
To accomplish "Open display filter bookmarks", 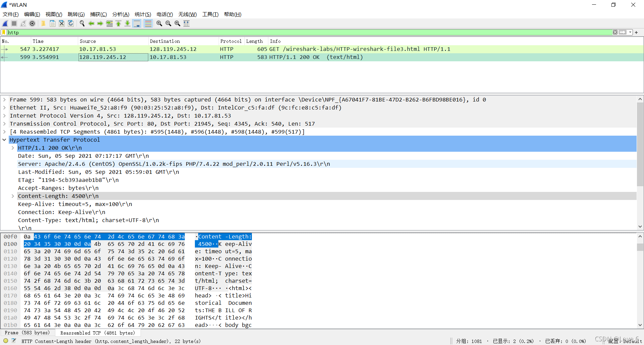I will [x=4, y=32].
